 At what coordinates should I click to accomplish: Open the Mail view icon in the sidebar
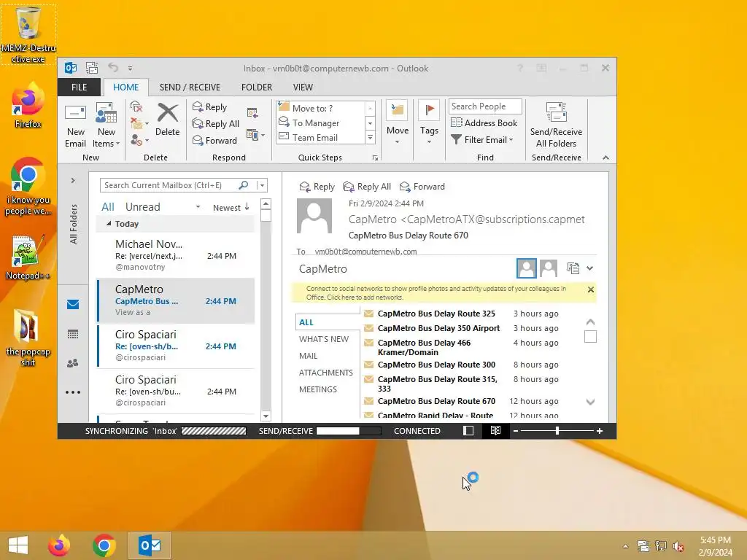tap(73, 305)
